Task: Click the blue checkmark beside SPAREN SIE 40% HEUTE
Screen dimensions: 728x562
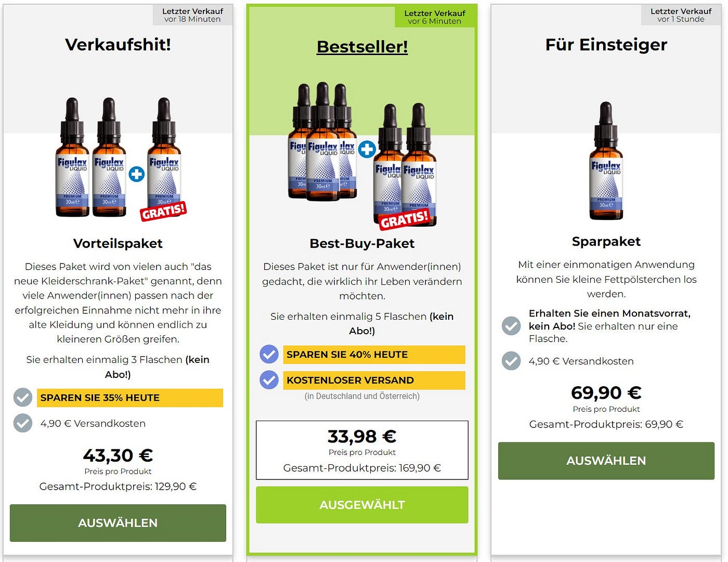Action: (x=269, y=355)
